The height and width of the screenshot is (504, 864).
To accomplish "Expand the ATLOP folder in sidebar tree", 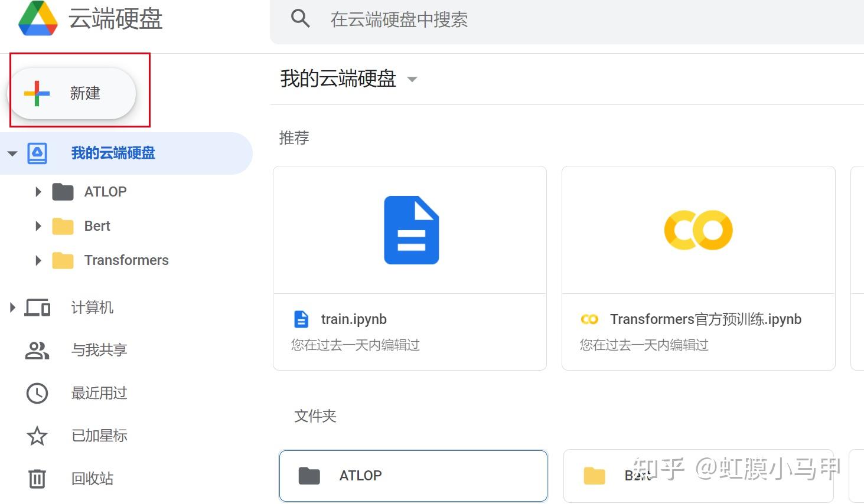I will click(x=38, y=192).
